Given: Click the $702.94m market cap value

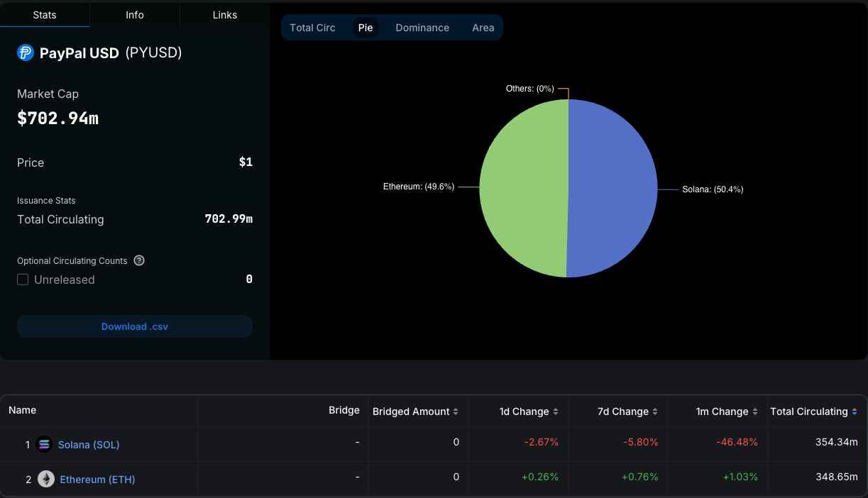Looking at the screenshot, I should click(58, 118).
